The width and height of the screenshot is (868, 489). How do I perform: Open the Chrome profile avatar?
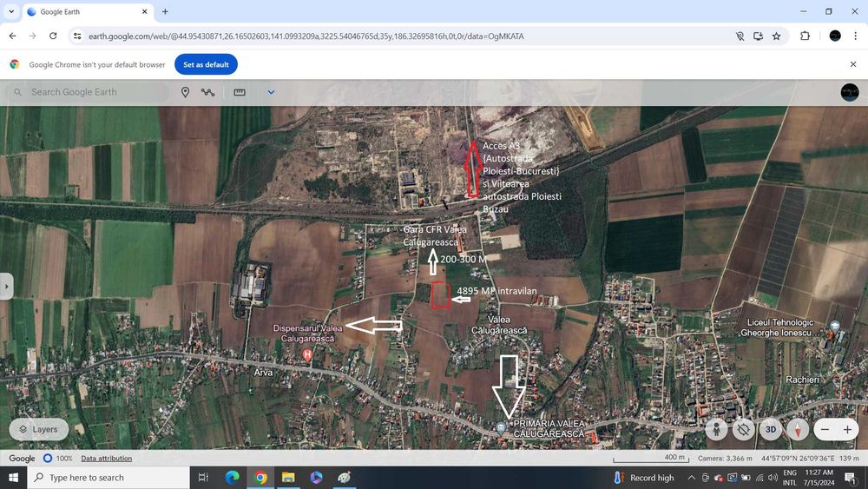[835, 36]
